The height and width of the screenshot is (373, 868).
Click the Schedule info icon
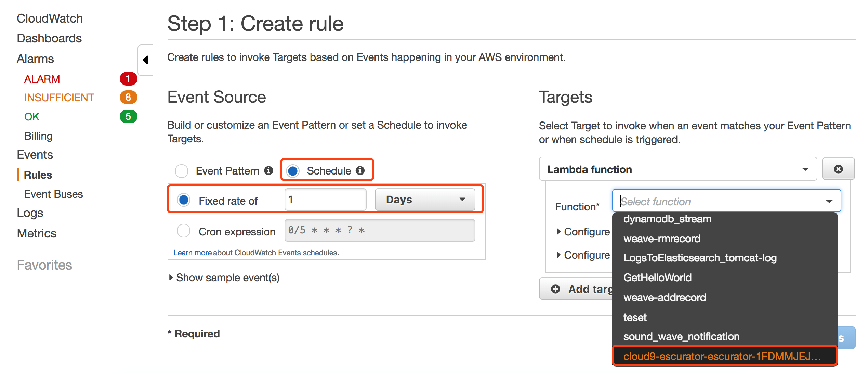point(360,170)
